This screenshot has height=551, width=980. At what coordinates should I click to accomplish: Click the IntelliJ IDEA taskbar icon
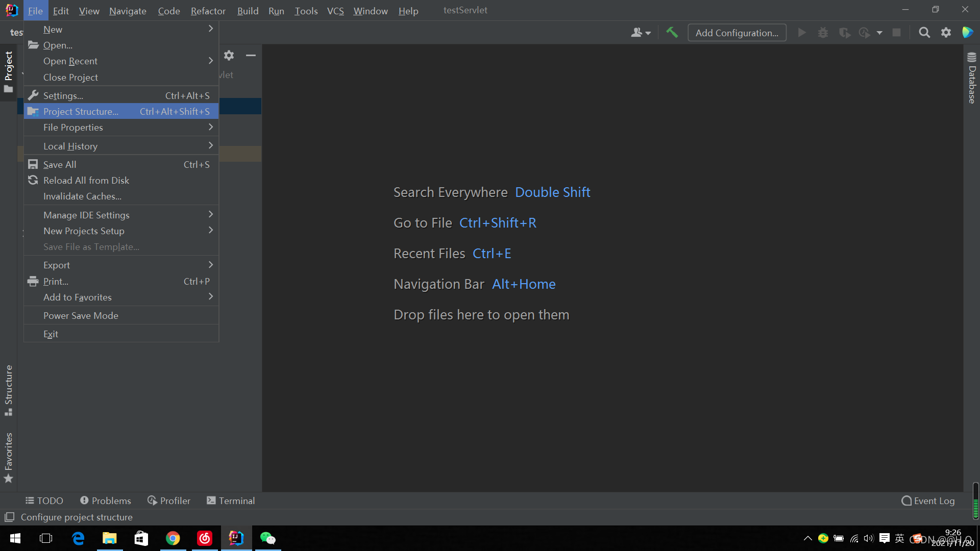tap(236, 538)
